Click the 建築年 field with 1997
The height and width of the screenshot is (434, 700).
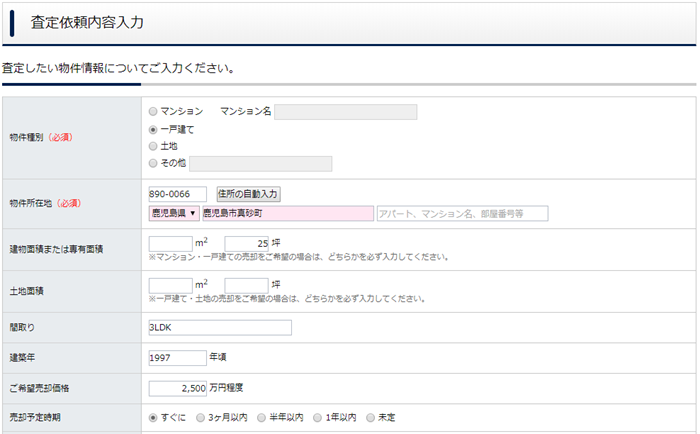click(x=178, y=358)
